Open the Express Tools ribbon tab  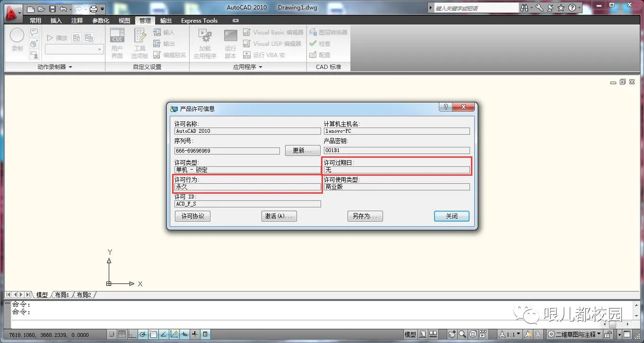coord(200,21)
